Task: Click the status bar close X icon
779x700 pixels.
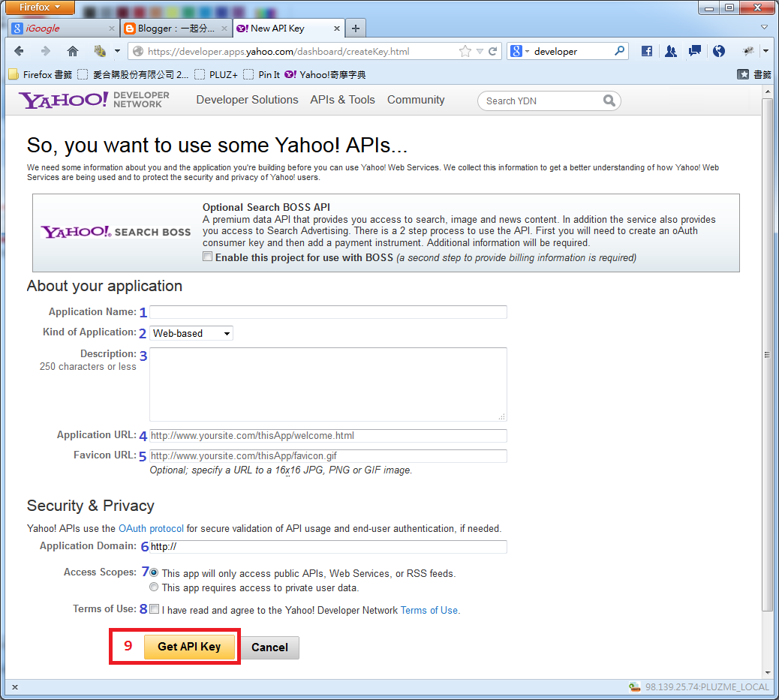Action: (x=15, y=687)
